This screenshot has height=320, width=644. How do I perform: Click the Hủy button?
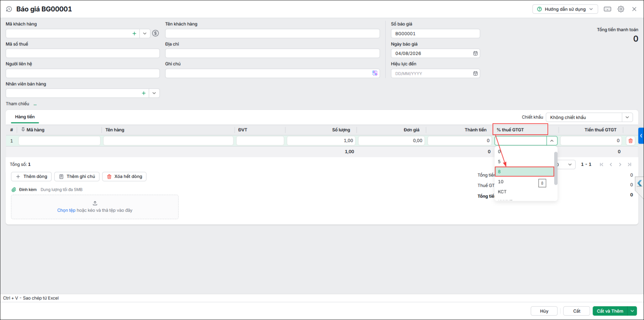(x=544, y=311)
